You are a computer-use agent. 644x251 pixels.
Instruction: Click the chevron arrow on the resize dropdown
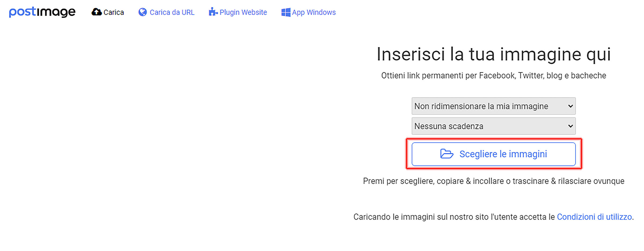(570, 106)
